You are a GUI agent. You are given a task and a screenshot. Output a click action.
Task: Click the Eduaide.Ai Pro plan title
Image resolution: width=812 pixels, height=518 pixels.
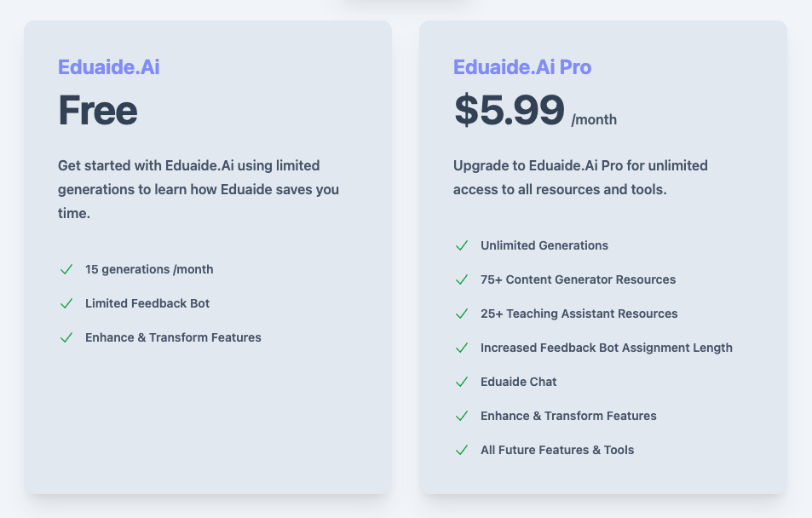pos(521,66)
